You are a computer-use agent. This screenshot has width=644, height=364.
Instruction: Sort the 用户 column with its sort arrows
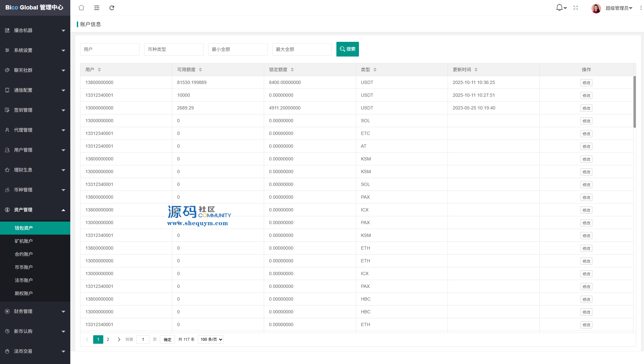click(99, 70)
